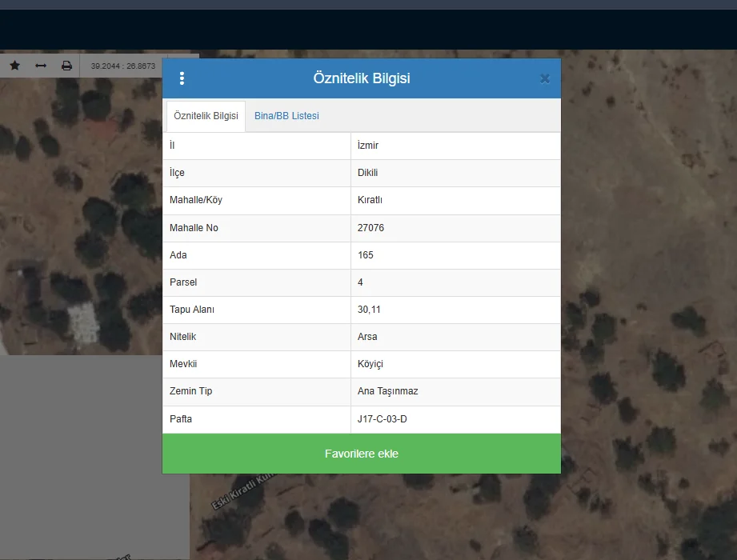Click the coordinate readout 39.2044 : 26.8673
This screenshot has width=737, height=560.
coord(123,66)
